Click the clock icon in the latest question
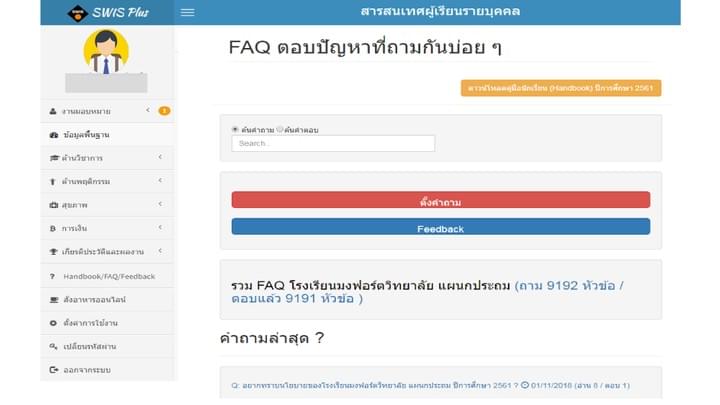This screenshot has height=405, width=720. 524,385
